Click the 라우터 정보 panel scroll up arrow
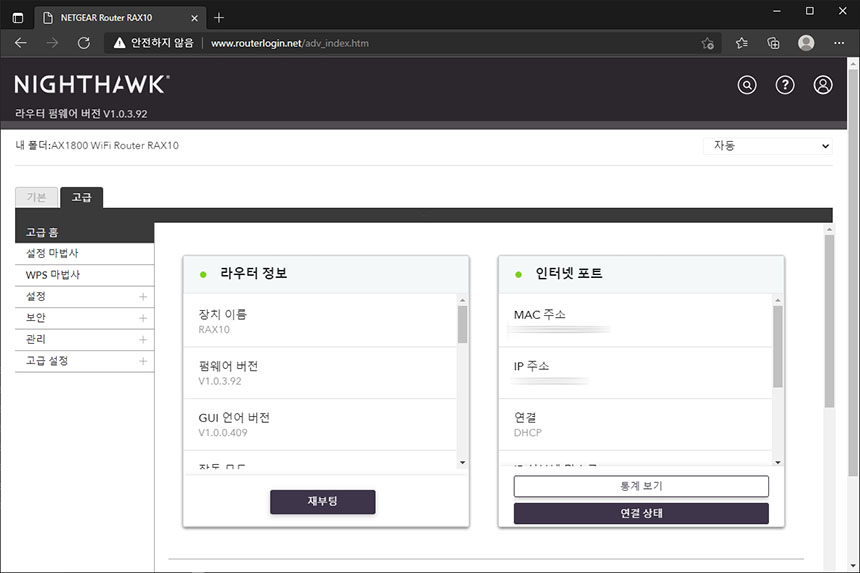 point(462,300)
